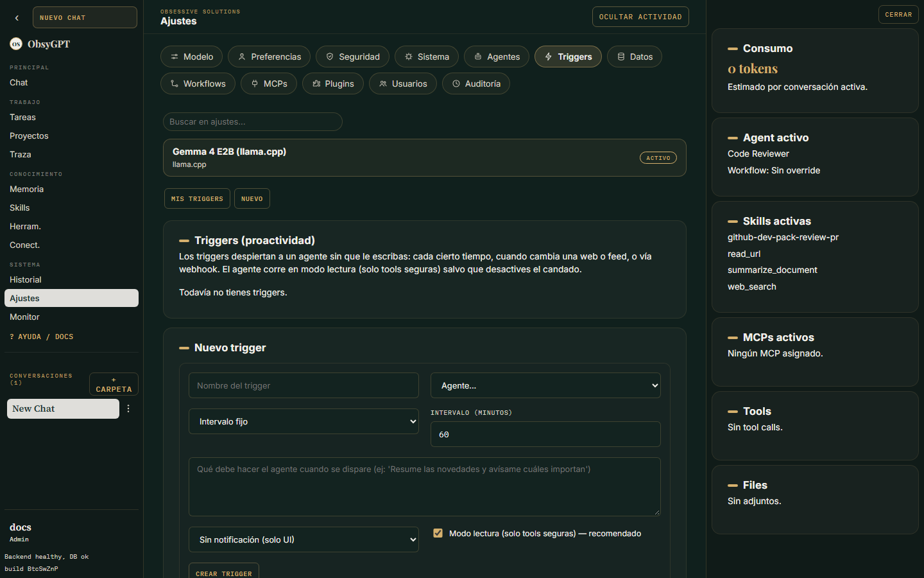
Task: Select the New Chat conversation
Action: [x=63, y=408]
